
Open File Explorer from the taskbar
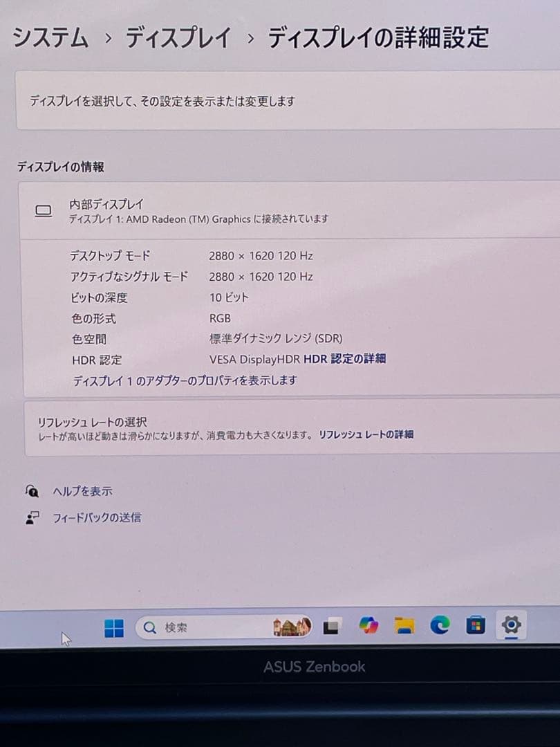pyautogui.click(x=406, y=627)
